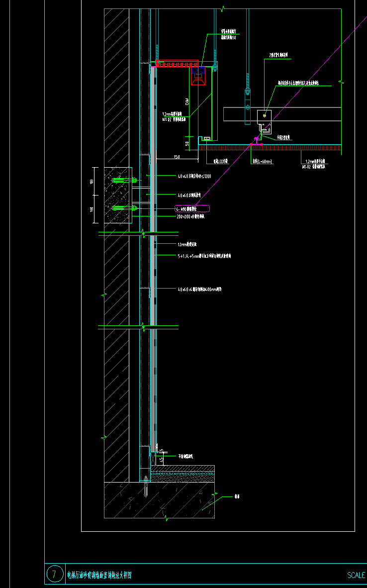Click the circled number 7 detail marker
367x588 pixels.
[54, 574]
